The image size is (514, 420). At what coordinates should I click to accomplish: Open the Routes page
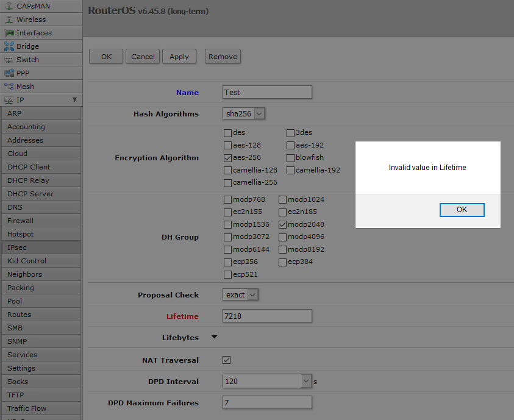[41, 315]
